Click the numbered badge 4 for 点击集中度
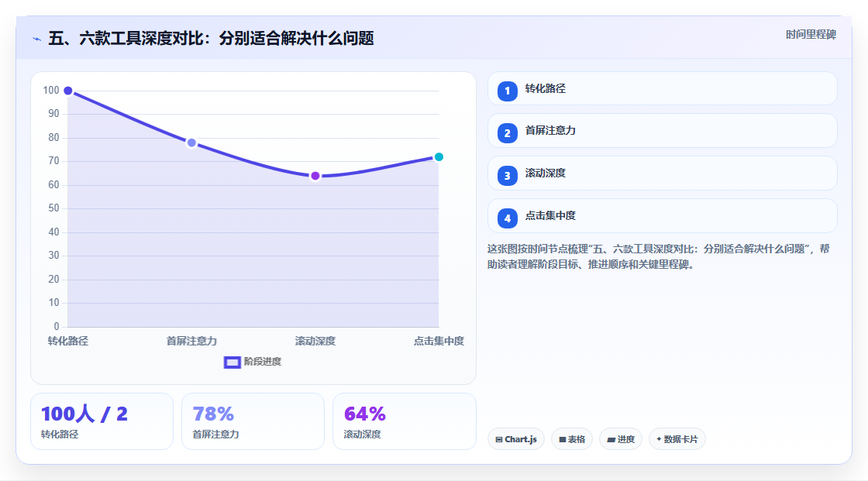The width and height of the screenshot is (868, 481). click(x=507, y=218)
